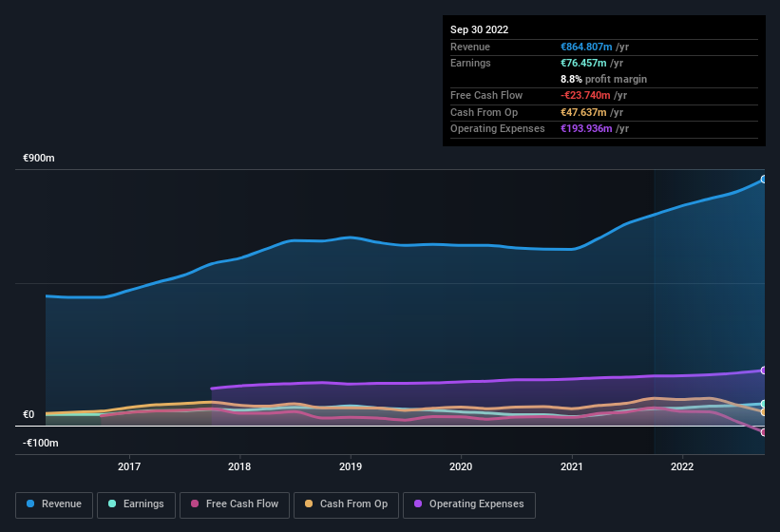Click the €900m y-axis label
The width and height of the screenshot is (780, 532).
click(39, 158)
